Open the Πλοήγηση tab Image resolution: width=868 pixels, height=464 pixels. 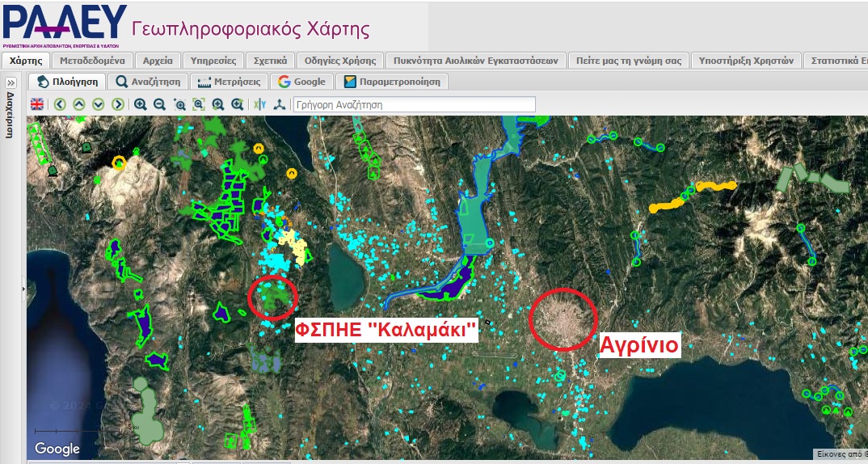coord(68,82)
